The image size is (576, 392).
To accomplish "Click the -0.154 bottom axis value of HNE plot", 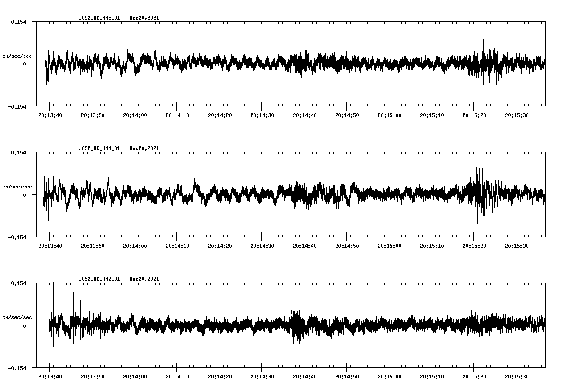I will [x=17, y=107].
